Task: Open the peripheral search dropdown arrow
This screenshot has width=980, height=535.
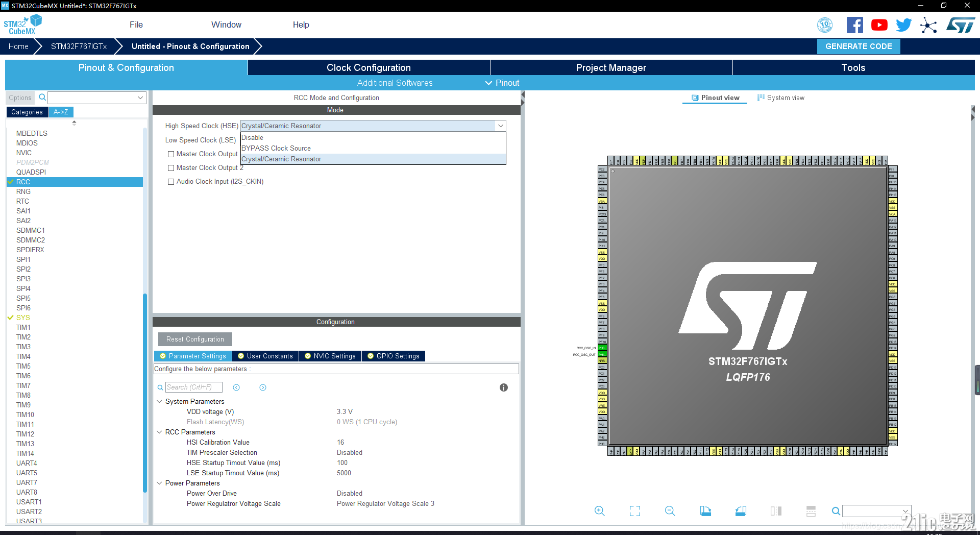Action: (x=140, y=98)
